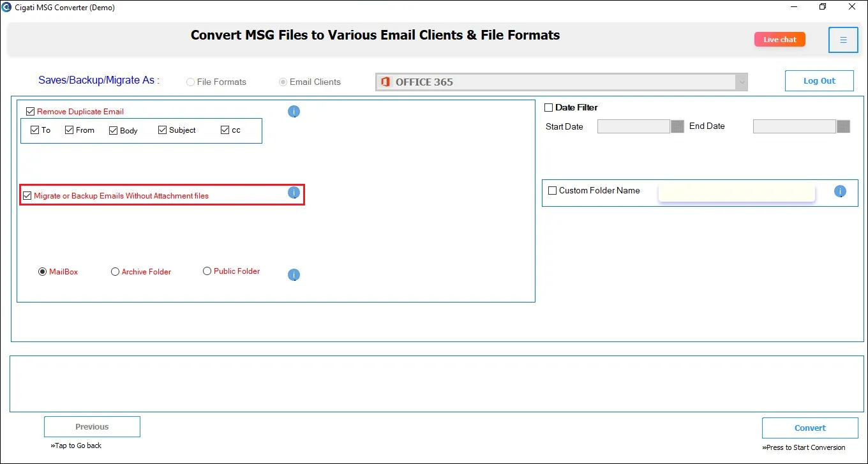Toggle the Body field checkbox
This screenshot has width=868, height=464.
(114, 131)
